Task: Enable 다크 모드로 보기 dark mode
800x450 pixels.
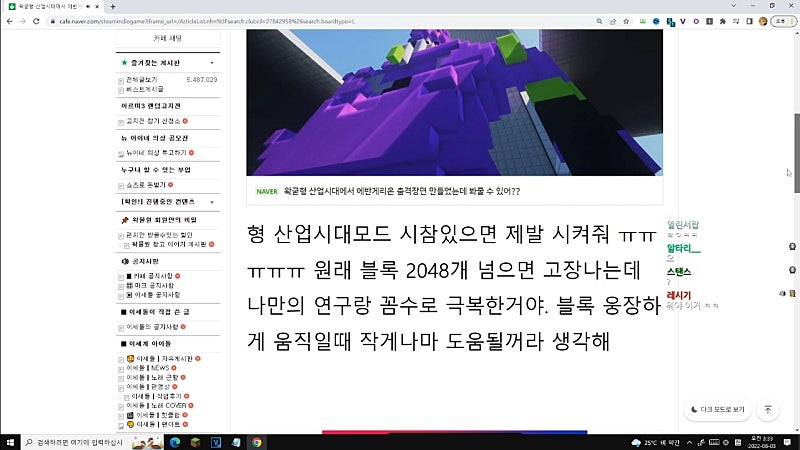Action: [717, 410]
